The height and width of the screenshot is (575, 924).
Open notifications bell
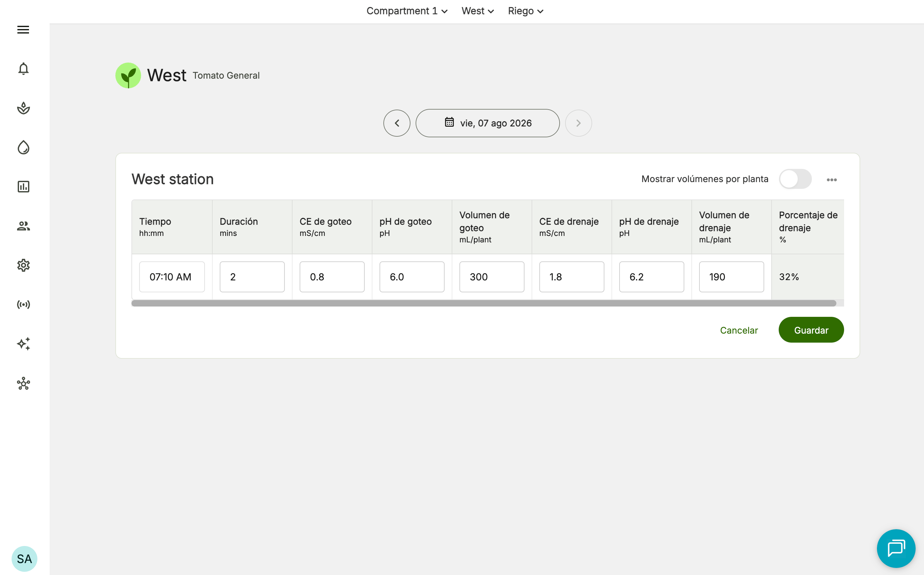(23, 69)
